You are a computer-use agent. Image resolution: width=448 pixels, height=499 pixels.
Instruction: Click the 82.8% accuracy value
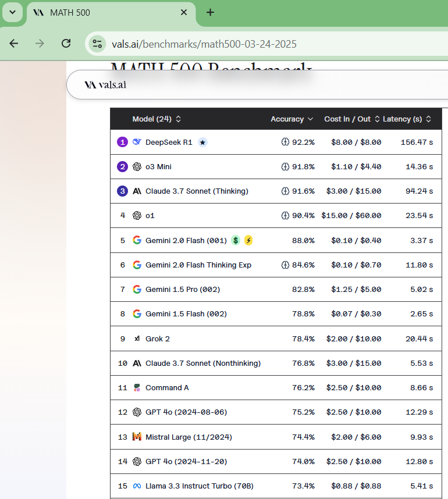pyautogui.click(x=304, y=289)
